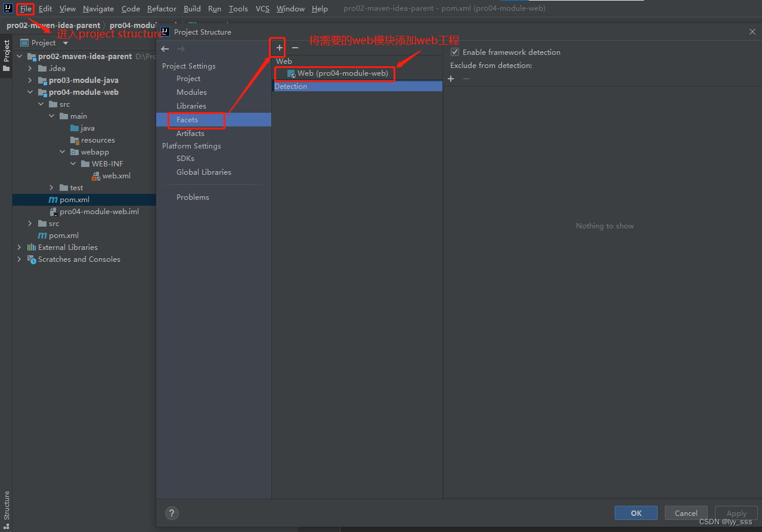Collapse the main folder

point(52,116)
